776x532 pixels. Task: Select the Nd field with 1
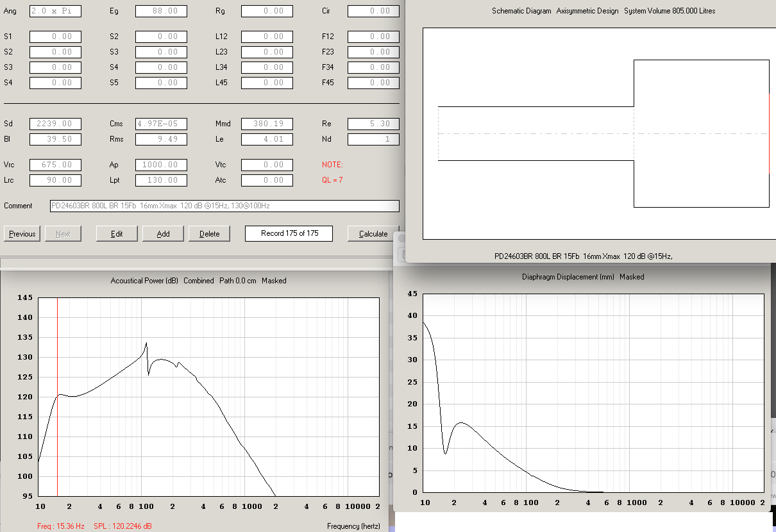click(373, 139)
